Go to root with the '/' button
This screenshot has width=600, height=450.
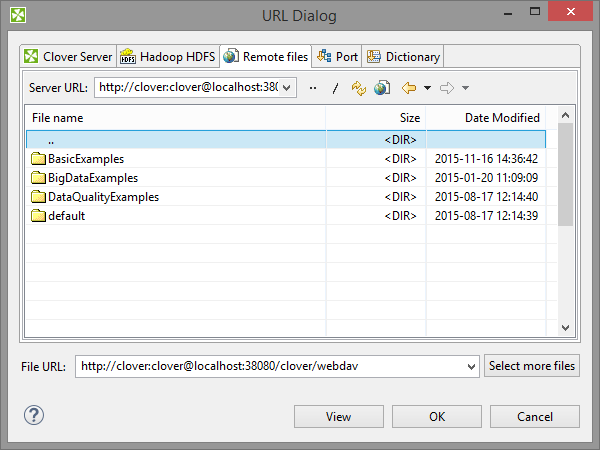pyautogui.click(x=335, y=88)
